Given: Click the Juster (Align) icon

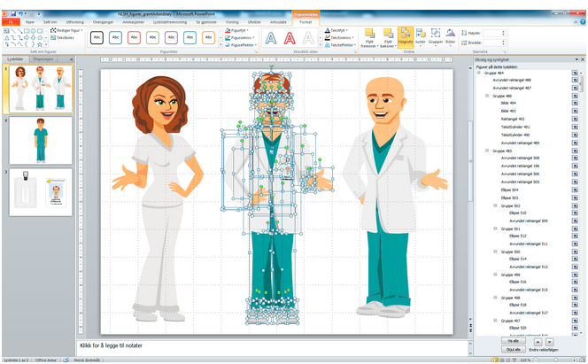Looking at the screenshot, I should tap(421, 37).
